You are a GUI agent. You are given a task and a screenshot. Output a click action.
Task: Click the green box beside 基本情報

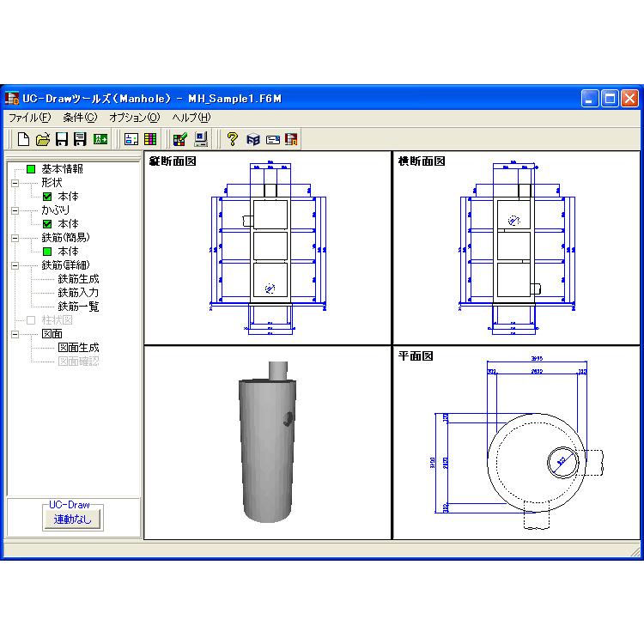(x=31, y=169)
